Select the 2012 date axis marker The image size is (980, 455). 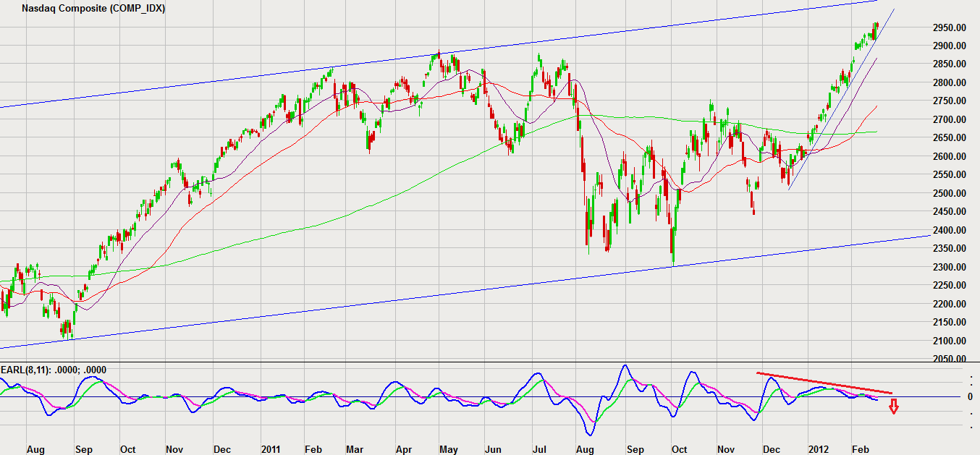coord(819,449)
